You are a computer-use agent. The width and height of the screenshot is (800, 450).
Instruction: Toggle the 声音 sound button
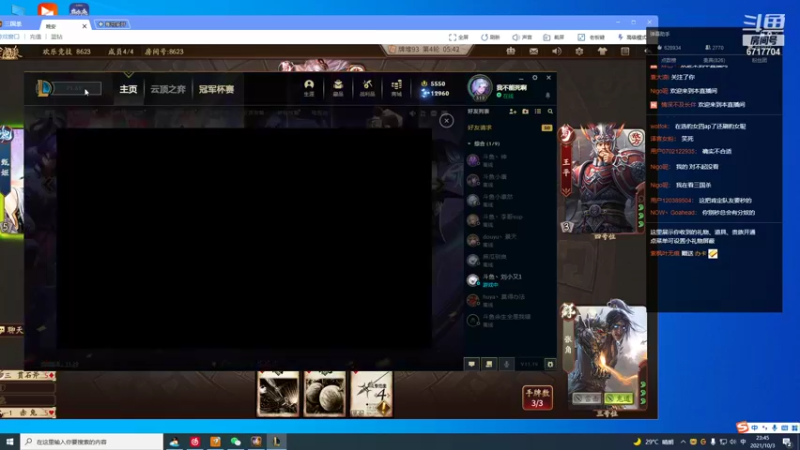522,37
